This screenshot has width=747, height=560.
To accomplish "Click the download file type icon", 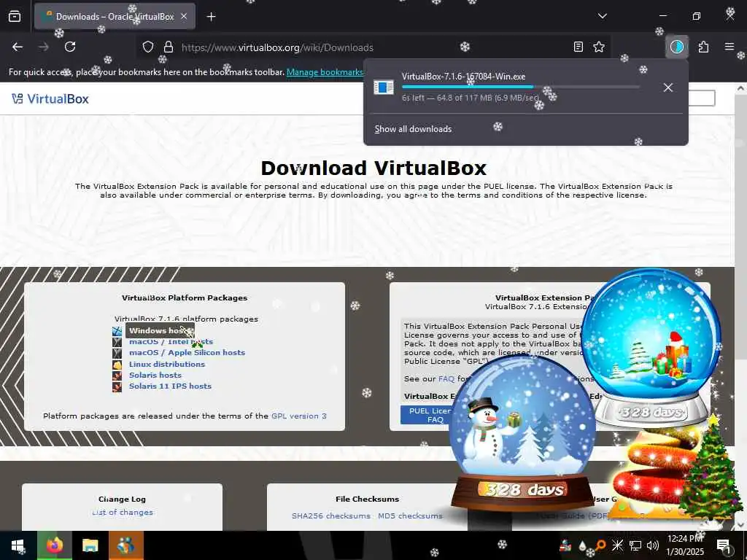I will pos(384,87).
